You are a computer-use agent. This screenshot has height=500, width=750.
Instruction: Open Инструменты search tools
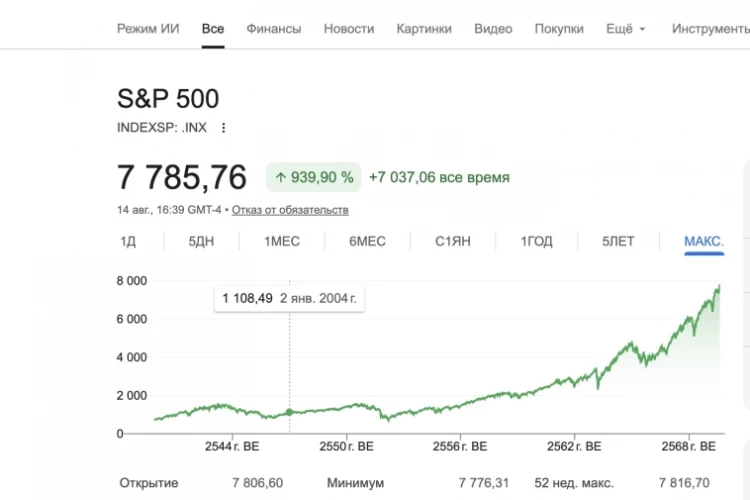pos(711,29)
